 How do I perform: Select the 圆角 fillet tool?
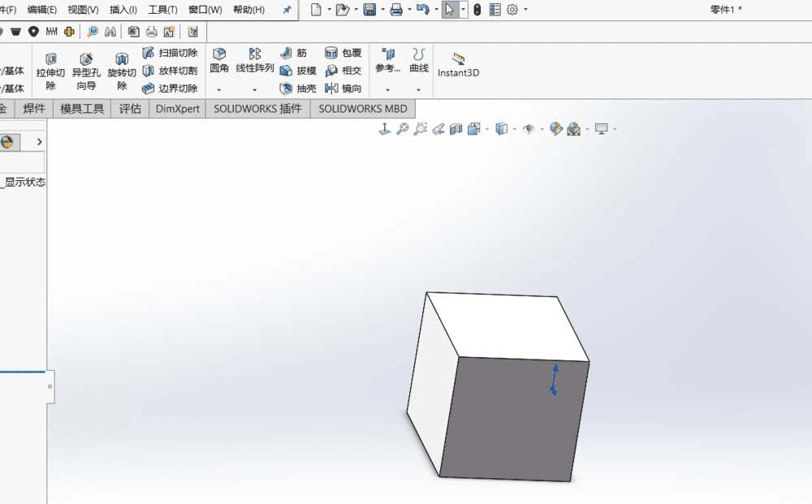click(x=219, y=61)
